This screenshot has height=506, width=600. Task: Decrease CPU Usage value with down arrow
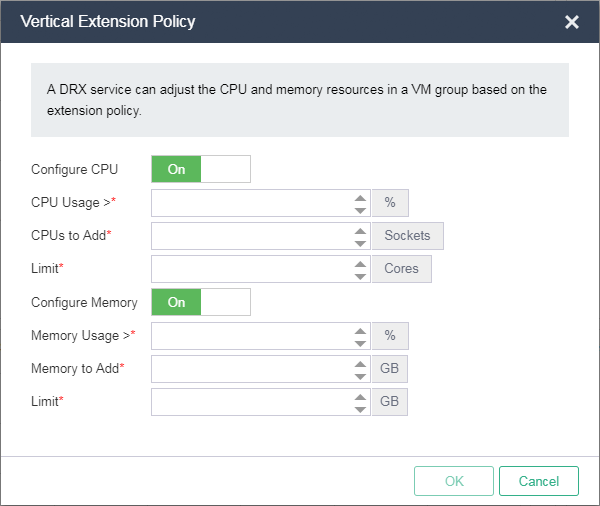361,208
